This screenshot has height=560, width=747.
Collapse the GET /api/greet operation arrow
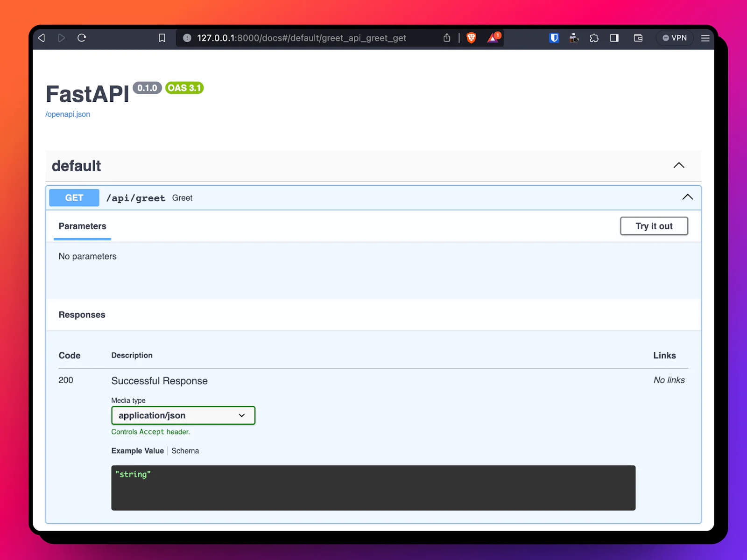(x=688, y=197)
